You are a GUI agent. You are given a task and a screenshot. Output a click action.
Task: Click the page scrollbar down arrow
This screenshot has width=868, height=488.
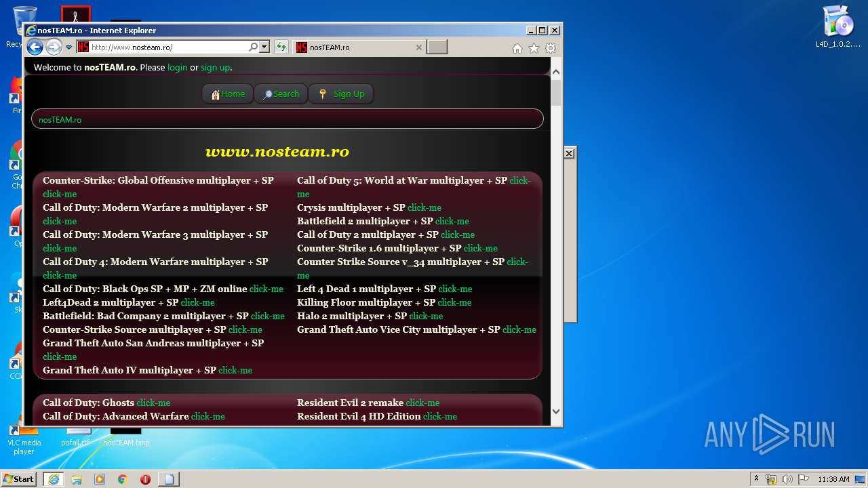556,411
